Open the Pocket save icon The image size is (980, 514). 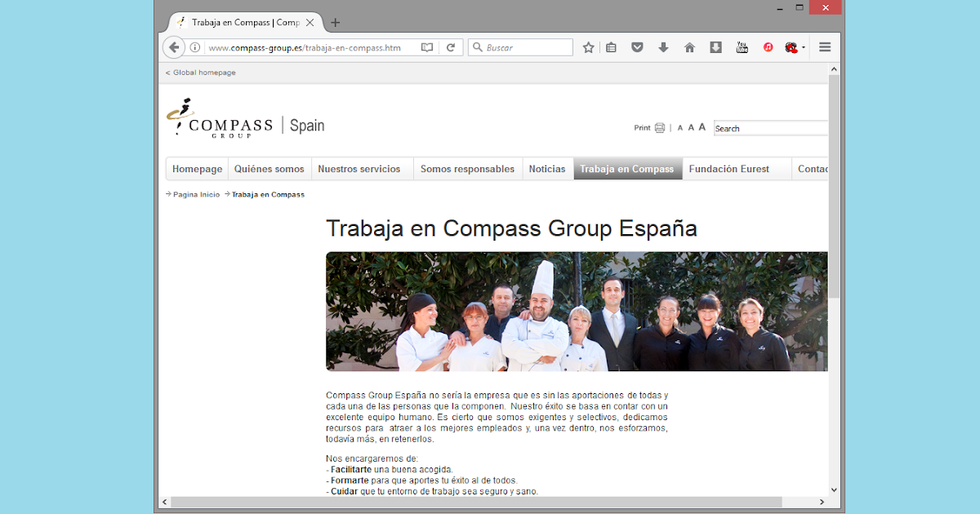click(x=637, y=47)
